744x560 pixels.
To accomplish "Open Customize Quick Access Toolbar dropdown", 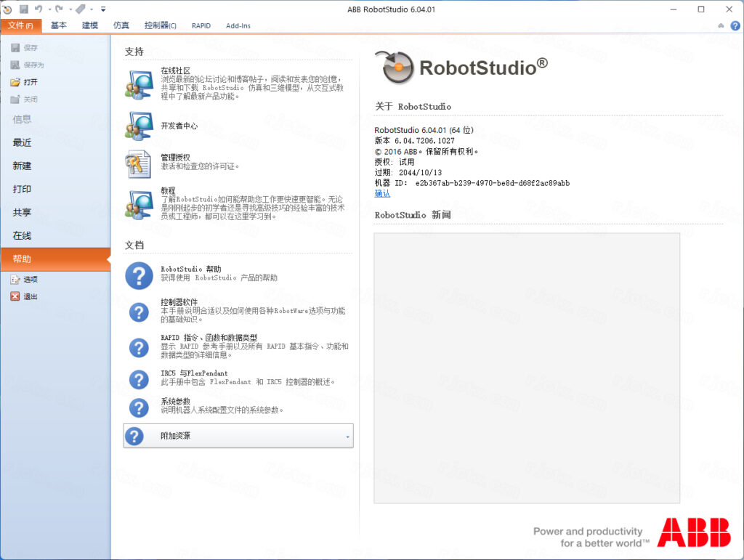I will tap(103, 9).
